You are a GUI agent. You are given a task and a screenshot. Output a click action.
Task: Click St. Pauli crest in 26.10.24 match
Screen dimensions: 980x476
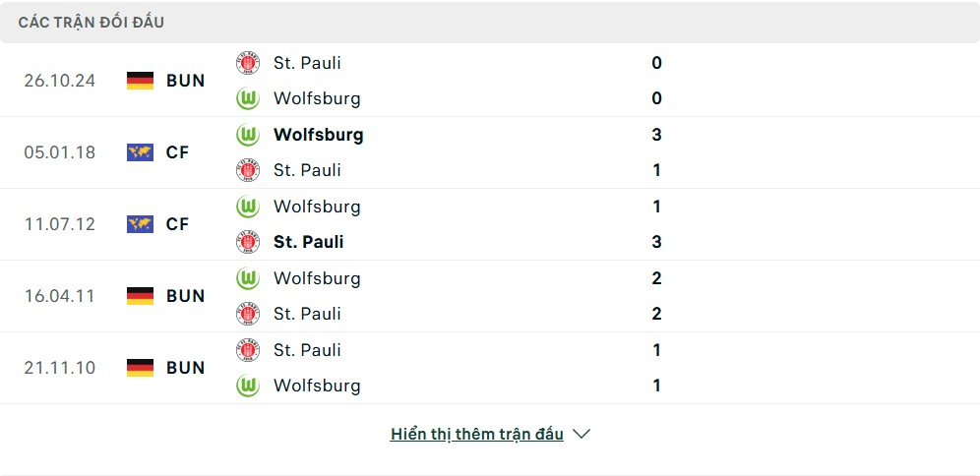pyautogui.click(x=247, y=63)
